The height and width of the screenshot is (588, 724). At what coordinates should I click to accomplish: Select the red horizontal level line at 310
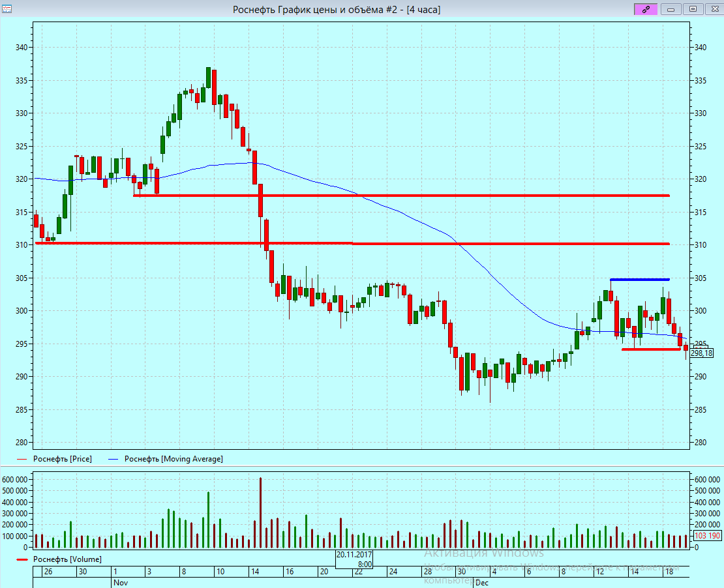(352, 243)
